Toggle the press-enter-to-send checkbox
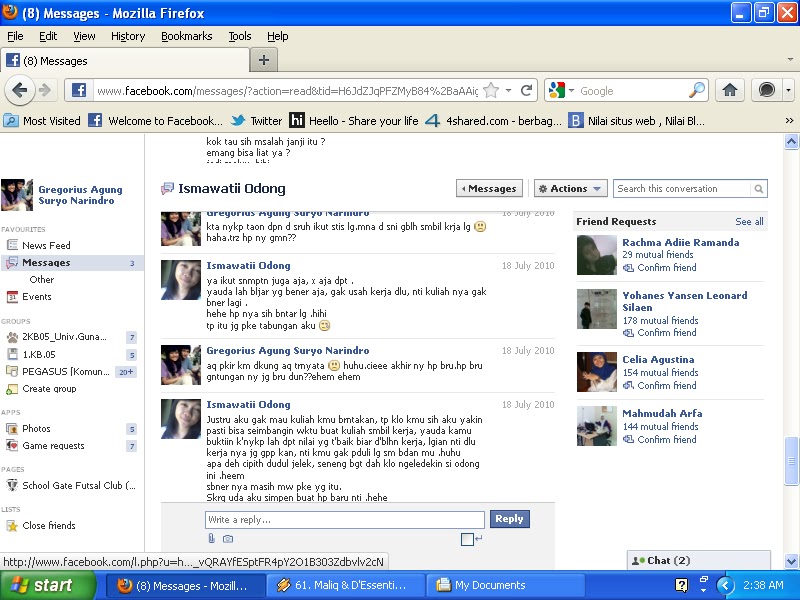This screenshot has width=800, height=600. [x=467, y=539]
